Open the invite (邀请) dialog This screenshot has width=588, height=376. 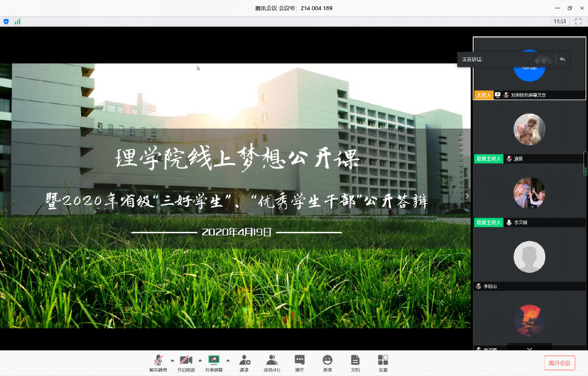tap(244, 362)
